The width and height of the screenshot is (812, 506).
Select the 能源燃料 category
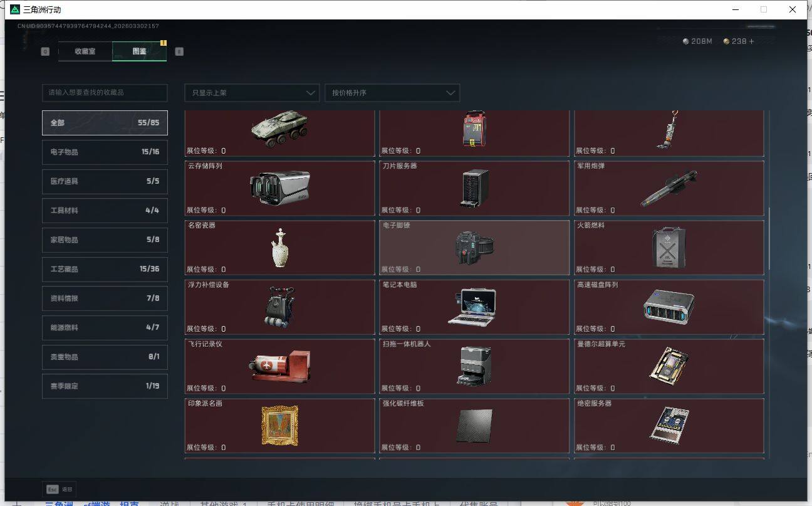105,327
